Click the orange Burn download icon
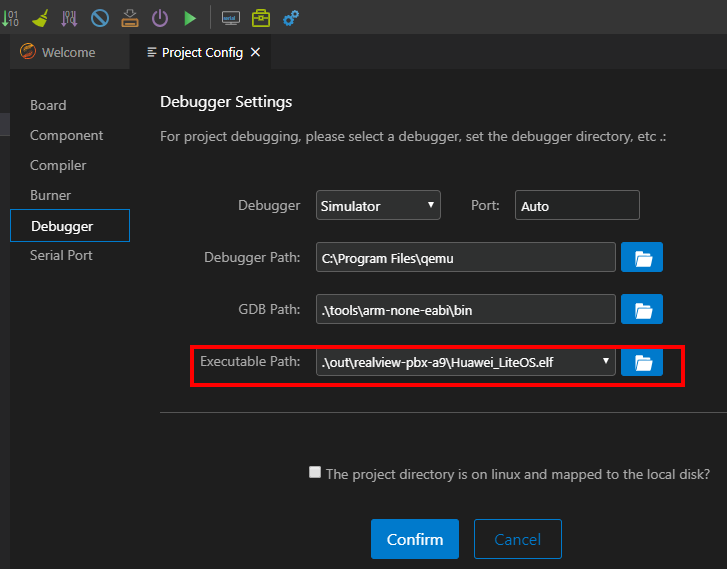Viewport: 727px width, 569px height. tap(130, 17)
